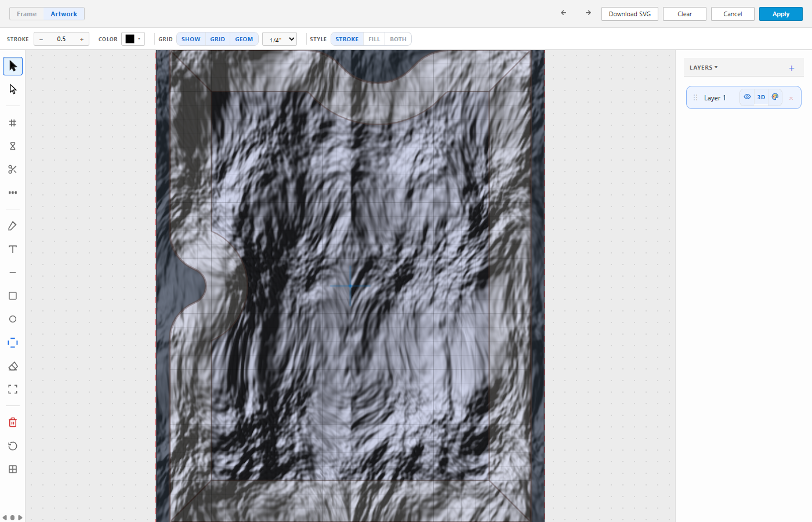Viewport: 812px width, 522px height.
Task: Open Layer 1 color palette
Action: [775, 97]
